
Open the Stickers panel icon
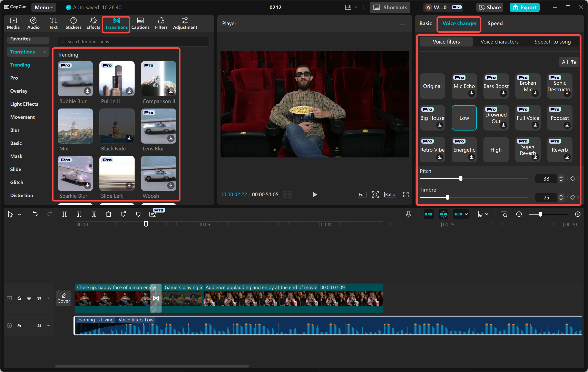click(x=73, y=23)
